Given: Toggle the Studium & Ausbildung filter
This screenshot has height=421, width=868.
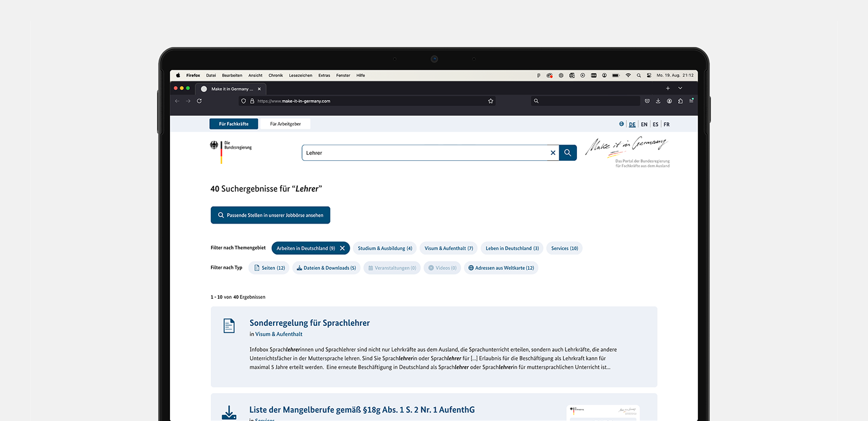Looking at the screenshot, I should 385,248.
